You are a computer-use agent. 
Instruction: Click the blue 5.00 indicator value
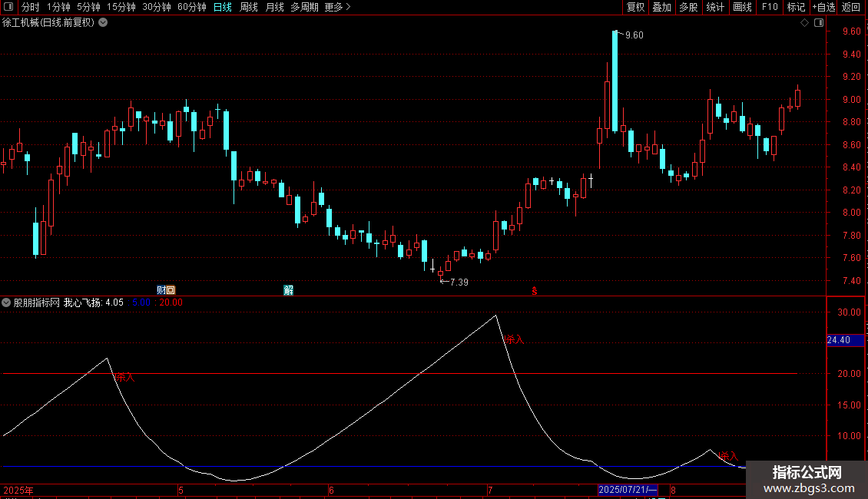141,302
